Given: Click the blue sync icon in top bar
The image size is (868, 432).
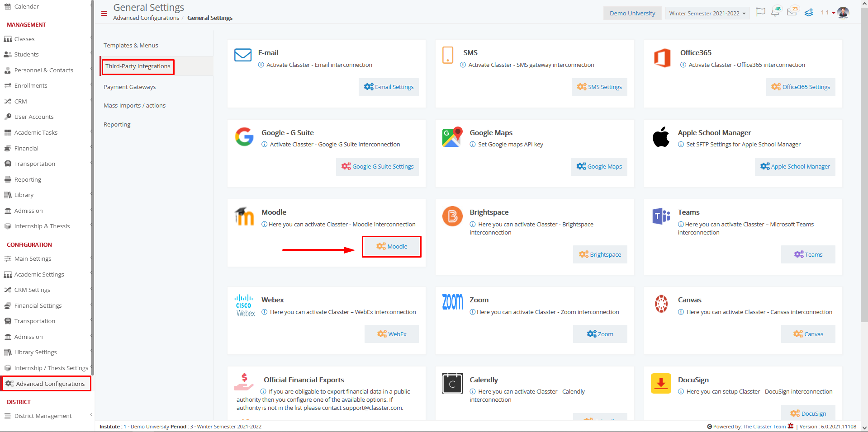Looking at the screenshot, I should coord(809,13).
